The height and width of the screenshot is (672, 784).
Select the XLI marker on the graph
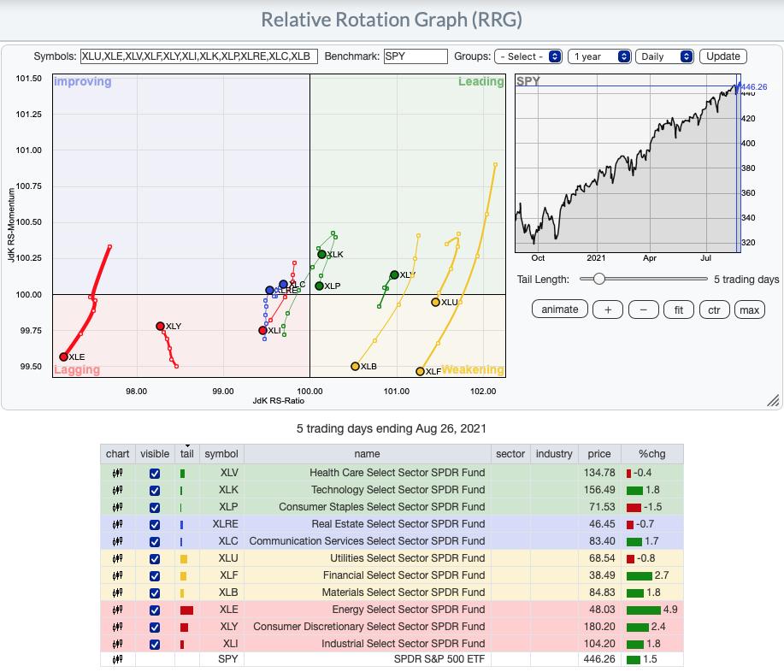[x=262, y=331]
